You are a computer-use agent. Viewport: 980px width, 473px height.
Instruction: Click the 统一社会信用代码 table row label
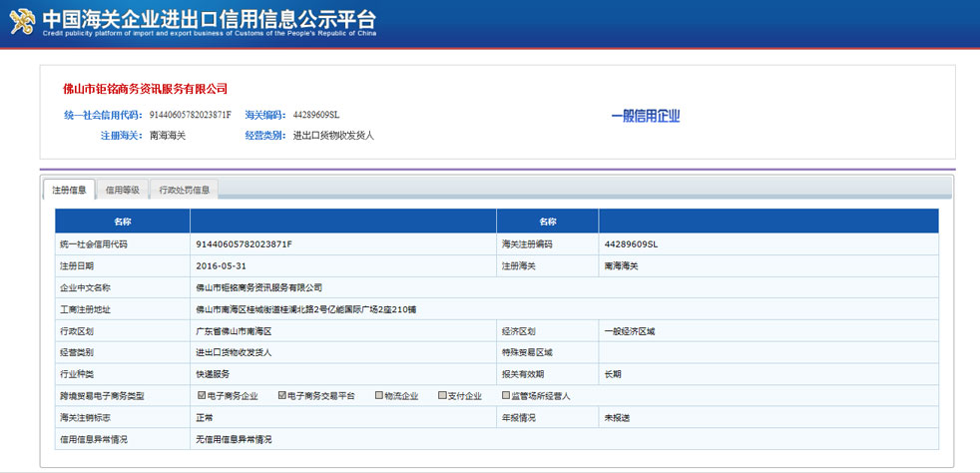(94, 244)
